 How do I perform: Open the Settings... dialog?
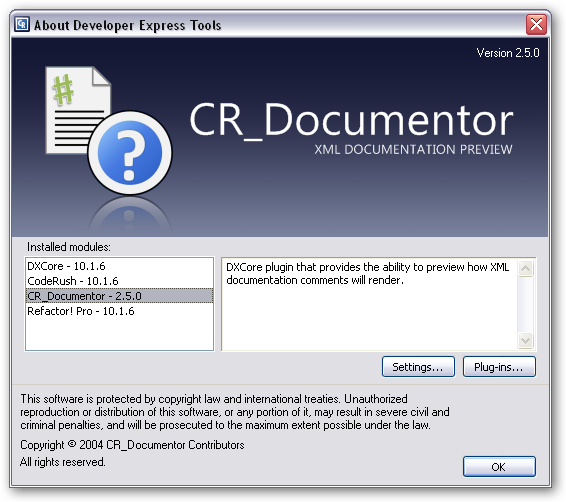(418, 367)
